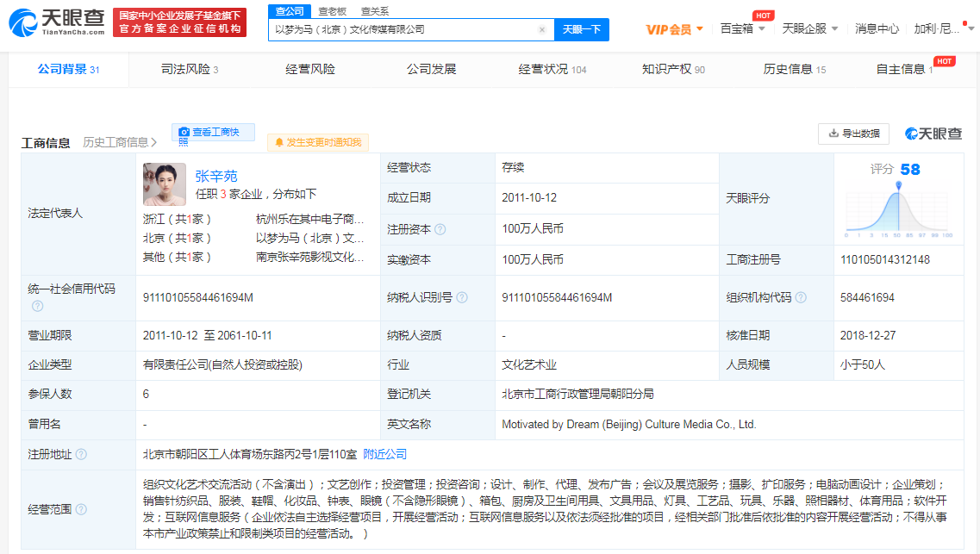Image resolution: width=980 pixels, height=554 pixels.
Task: Open the 公司发展 tab
Action: [x=431, y=69]
